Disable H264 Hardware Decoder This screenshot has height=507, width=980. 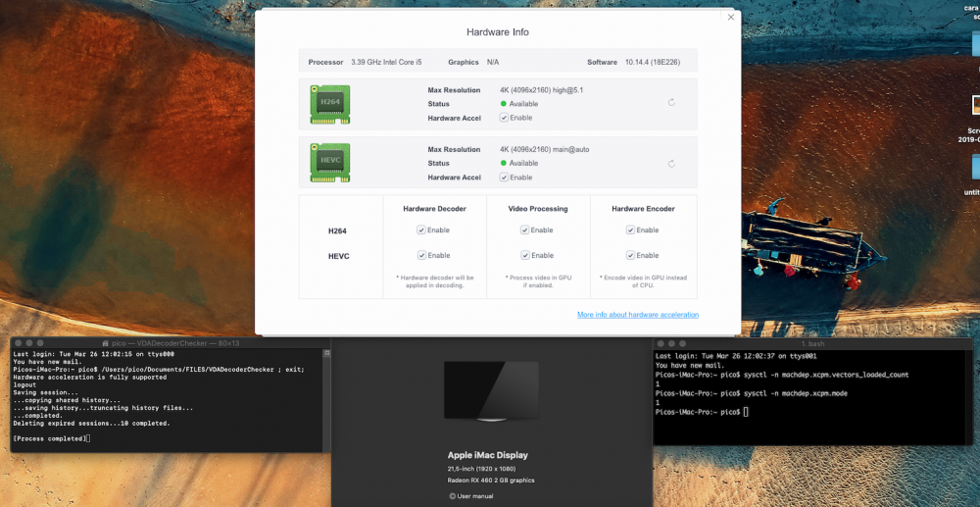421,230
